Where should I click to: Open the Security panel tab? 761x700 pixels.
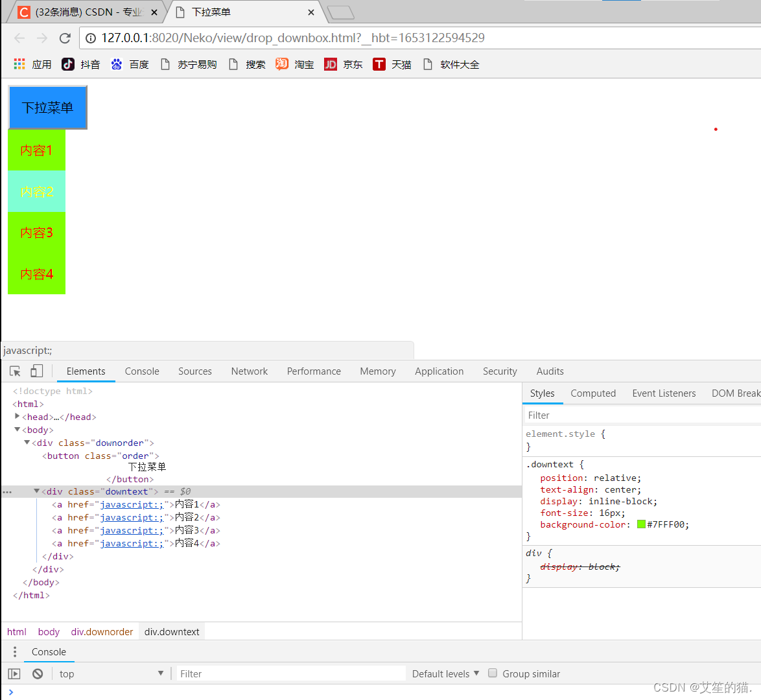coord(499,371)
